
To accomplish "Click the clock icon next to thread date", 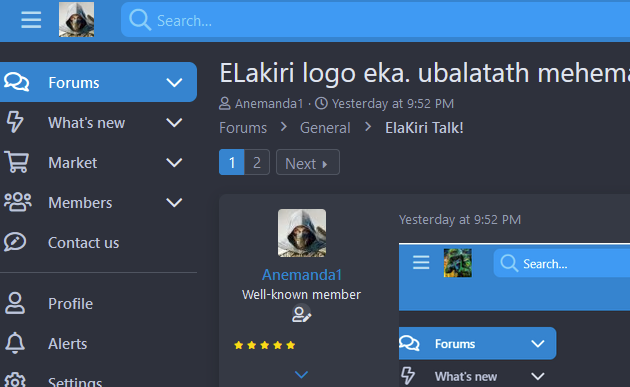I will pyautogui.click(x=321, y=104).
